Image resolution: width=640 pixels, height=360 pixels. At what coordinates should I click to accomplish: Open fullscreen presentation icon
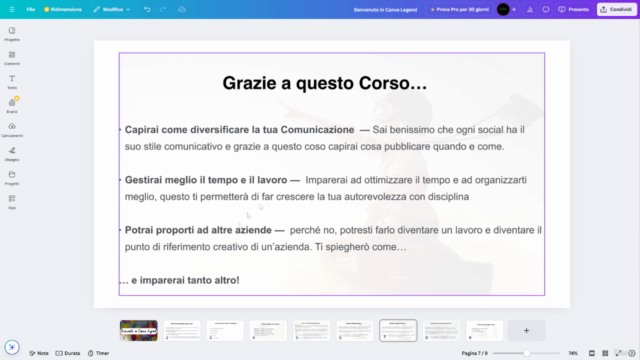[x=619, y=353]
